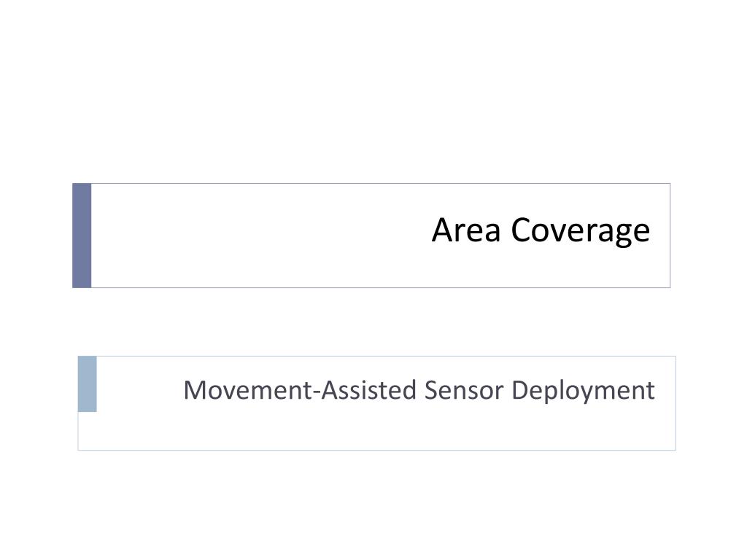
Task: Select the 'Movement-Assisted Sensor Deployment' subtitle
Action: point(419,391)
